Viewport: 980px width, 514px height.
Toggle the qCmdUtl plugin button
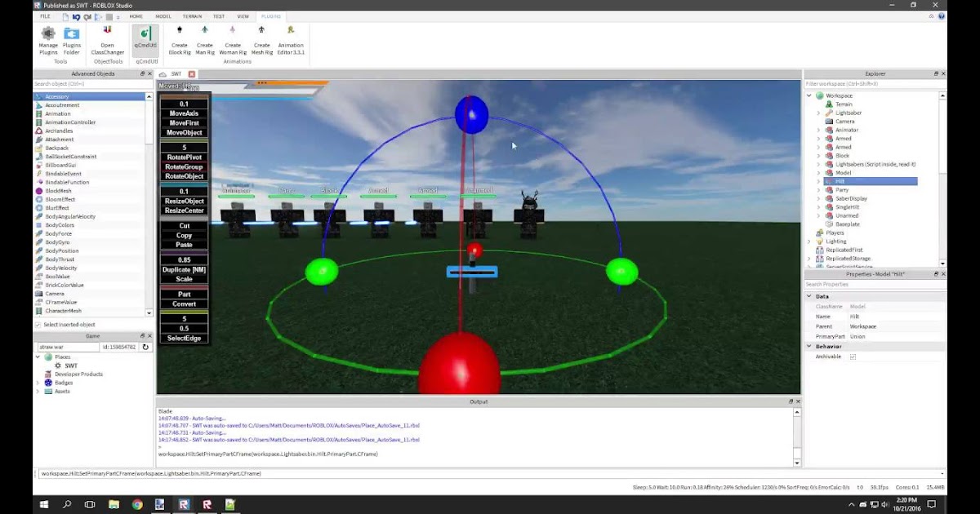pos(146,39)
